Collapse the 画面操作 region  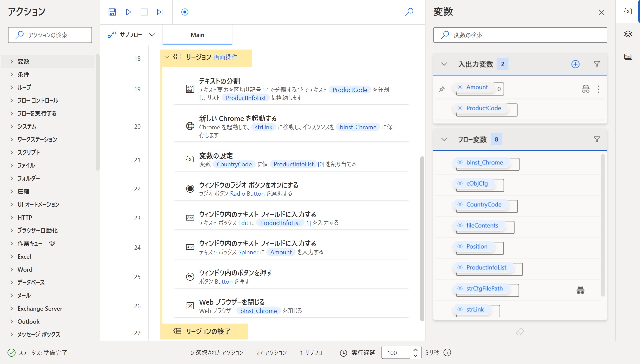coord(167,57)
